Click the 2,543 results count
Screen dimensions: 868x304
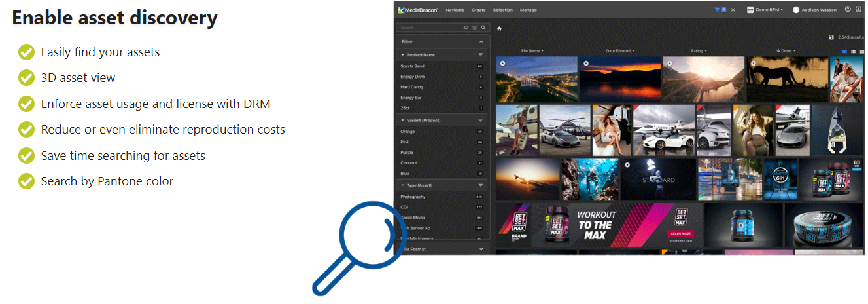coord(850,38)
